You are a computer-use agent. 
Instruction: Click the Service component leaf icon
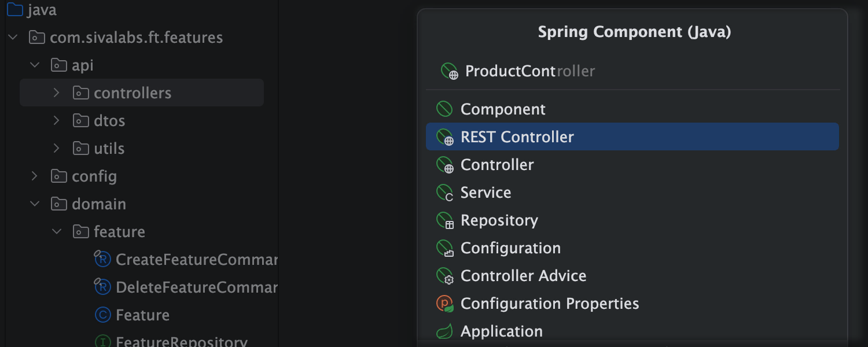tap(443, 192)
